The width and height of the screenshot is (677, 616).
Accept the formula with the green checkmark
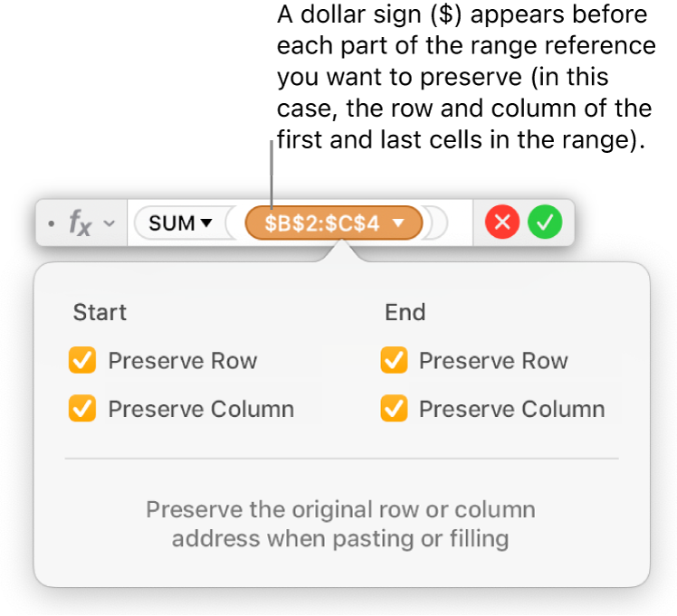tap(545, 223)
